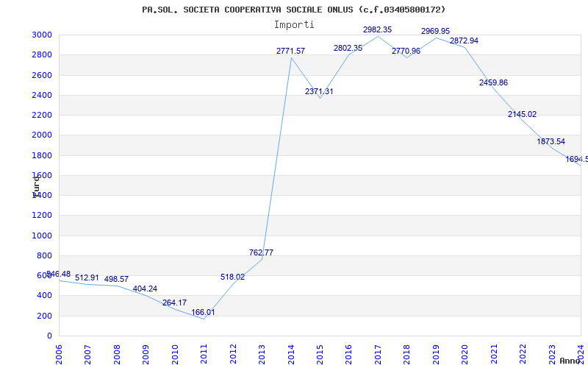The width and height of the screenshot is (588, 368).
Task: Click the Euro y-axis title
Action: (x=36, y=187)
